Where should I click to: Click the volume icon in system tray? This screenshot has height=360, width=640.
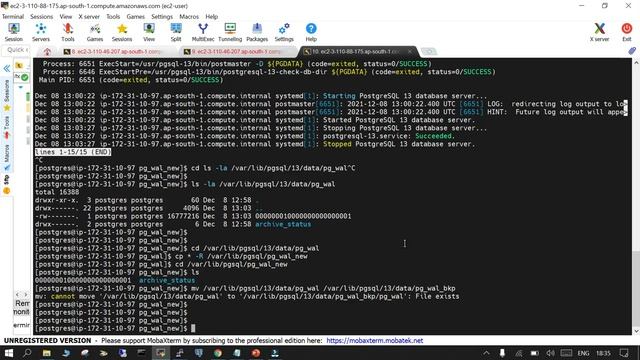[551, 353]
